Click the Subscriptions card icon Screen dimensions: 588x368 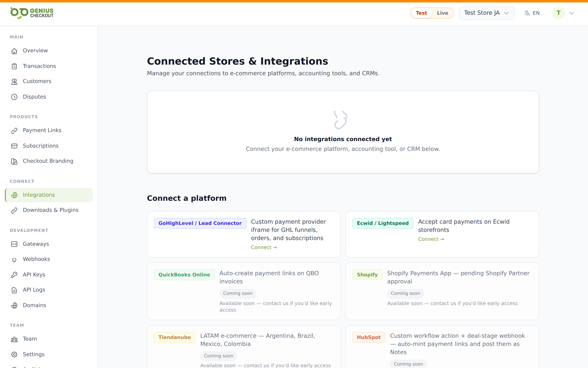[14, 146]
